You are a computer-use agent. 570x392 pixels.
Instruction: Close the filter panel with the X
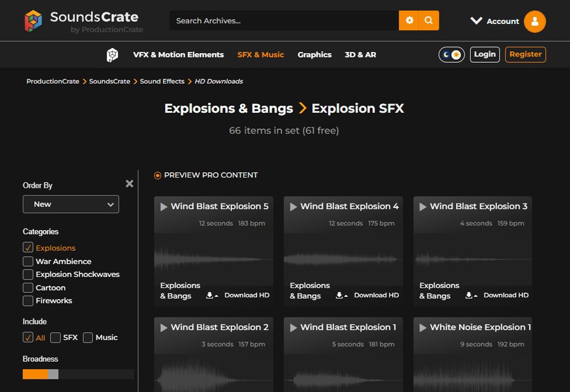point(129,183)
